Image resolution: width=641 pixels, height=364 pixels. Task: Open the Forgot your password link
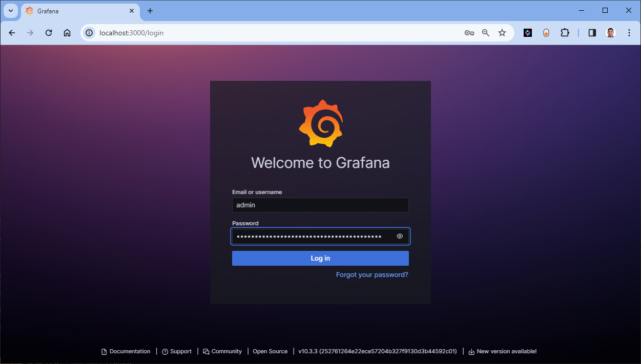coord(372,275)
